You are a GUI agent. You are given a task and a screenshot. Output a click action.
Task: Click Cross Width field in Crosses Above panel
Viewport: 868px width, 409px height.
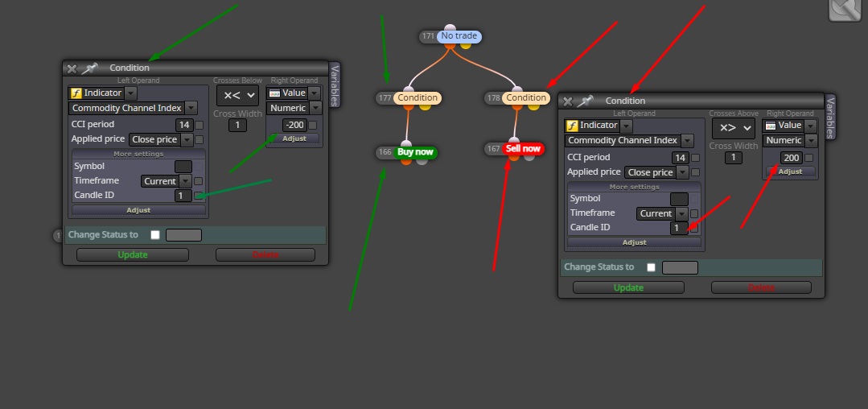tap(734, 157)
